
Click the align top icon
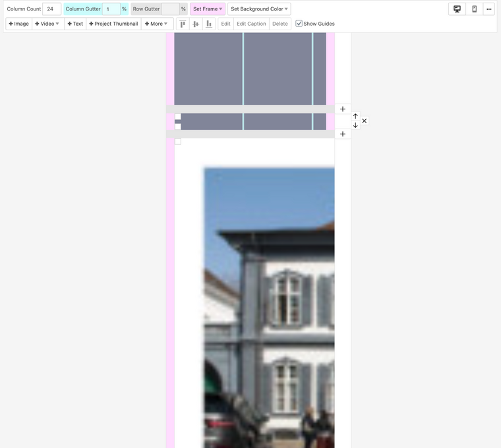click(x=183, y=24)
